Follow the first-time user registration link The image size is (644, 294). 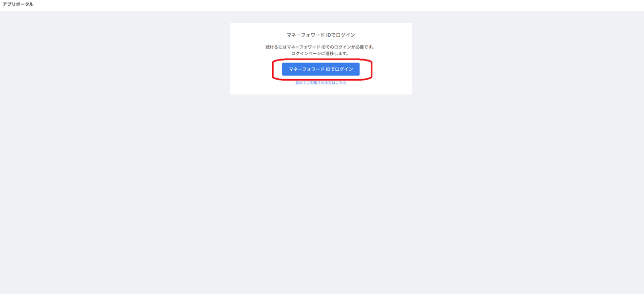[321, 83]
